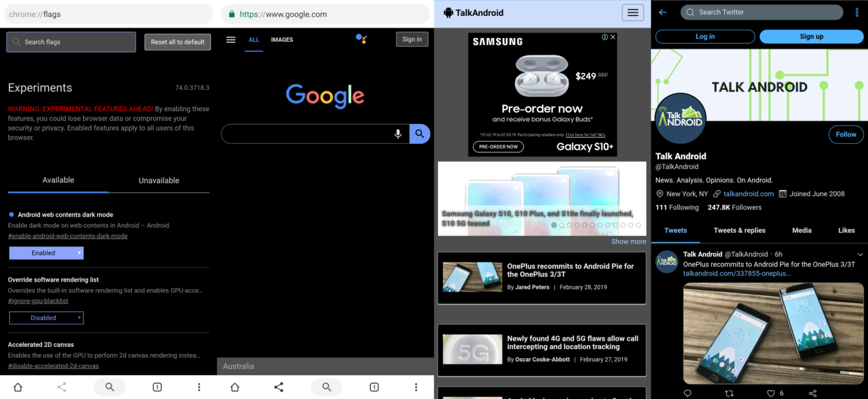868x399 pixels.
Task: Expand the tweet's options chevron
Action: [860, 254]
